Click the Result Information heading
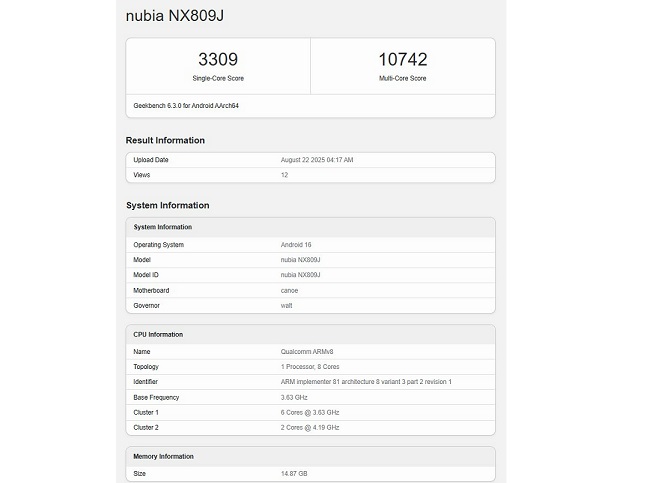Viewport: 650px width, 483px height. 165,140
